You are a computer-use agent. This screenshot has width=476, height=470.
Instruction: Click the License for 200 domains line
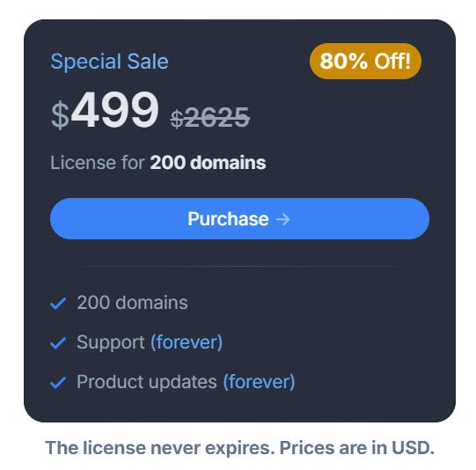click(x=157, y=163)
